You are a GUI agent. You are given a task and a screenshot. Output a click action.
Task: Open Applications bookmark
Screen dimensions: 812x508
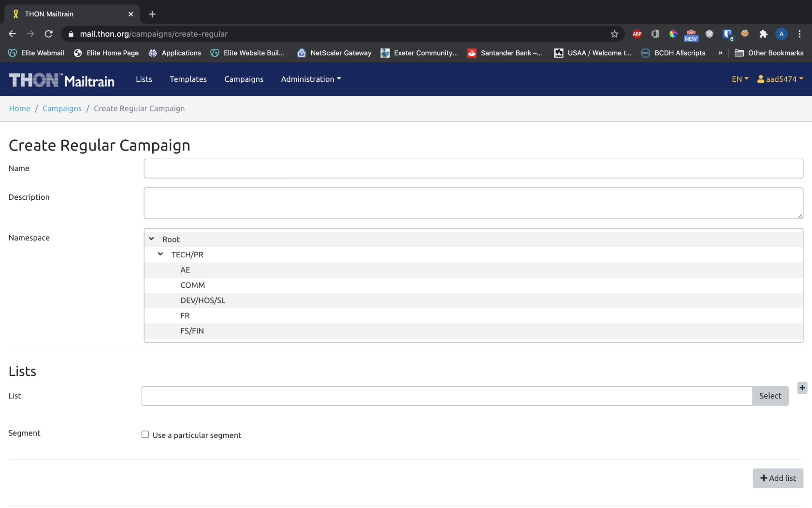pos(174,53)
